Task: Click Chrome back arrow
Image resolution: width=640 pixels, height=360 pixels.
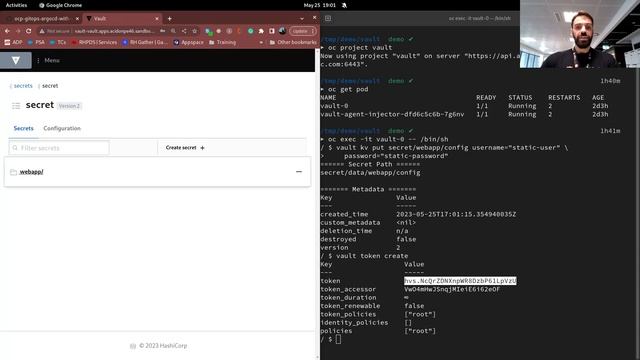Action: click(x=7, y=31)
